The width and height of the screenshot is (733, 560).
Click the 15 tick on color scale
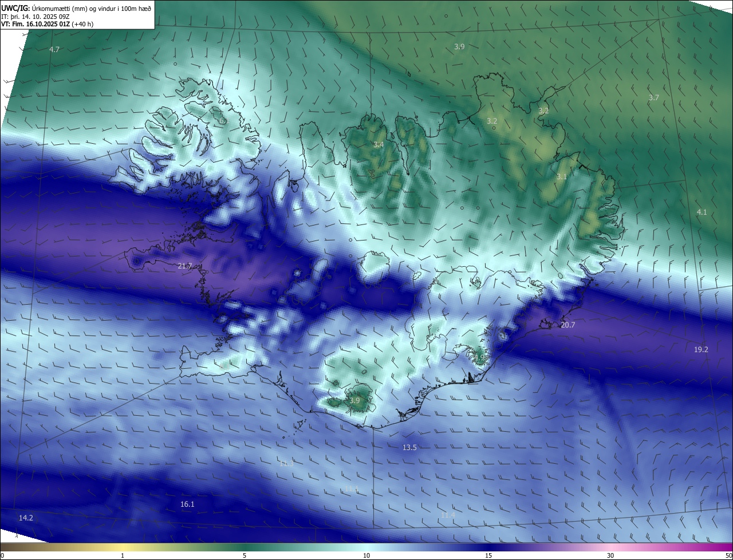(x=488, y=555)
